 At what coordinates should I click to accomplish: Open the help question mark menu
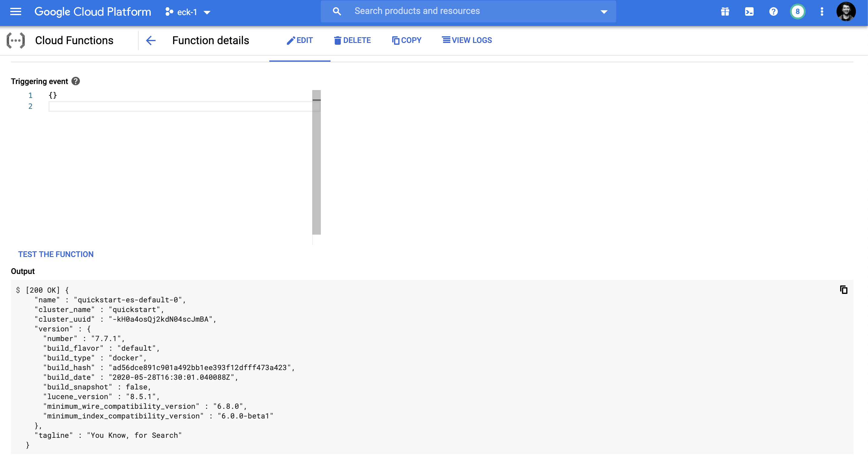[773, 12]
